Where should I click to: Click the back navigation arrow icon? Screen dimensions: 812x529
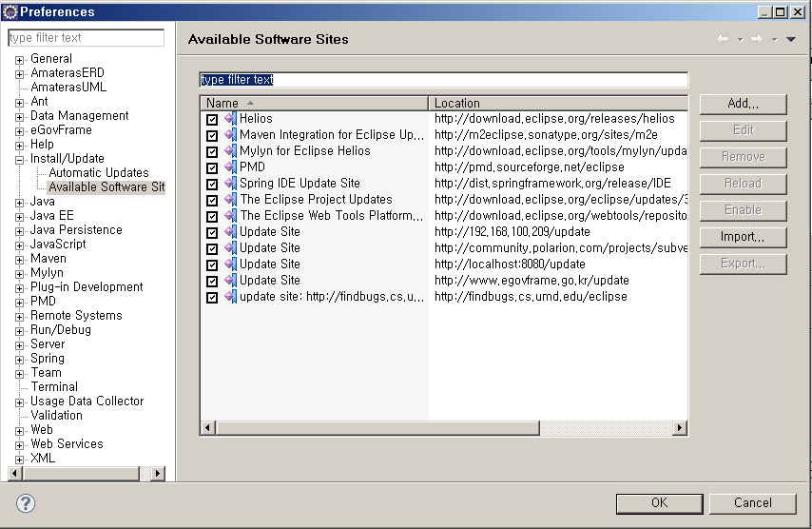[723, 39]
